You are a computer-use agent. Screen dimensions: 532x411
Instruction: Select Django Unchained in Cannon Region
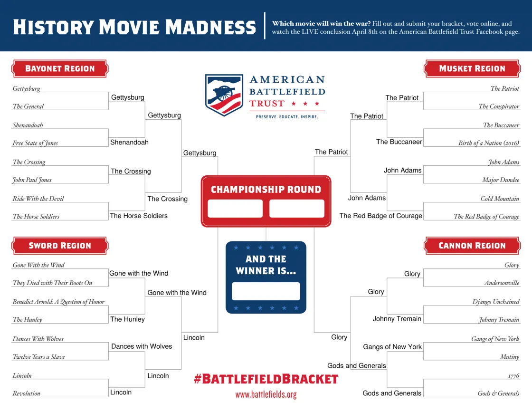496,302
